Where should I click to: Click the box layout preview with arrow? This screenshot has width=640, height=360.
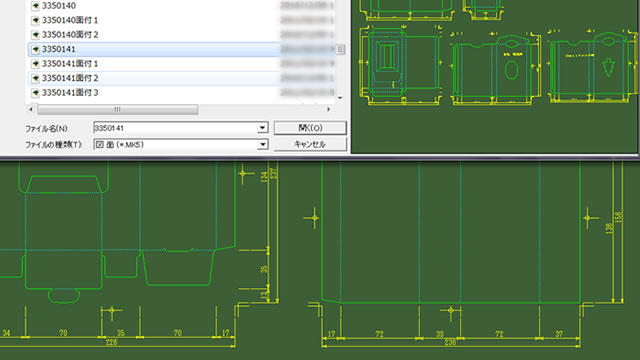[592, 67]
